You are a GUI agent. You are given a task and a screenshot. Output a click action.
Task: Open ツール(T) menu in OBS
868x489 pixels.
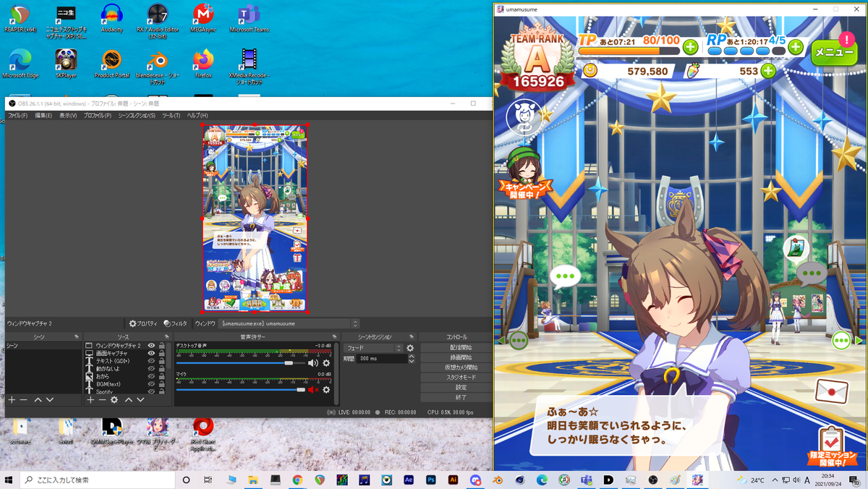pyautogui.click(x=171, y=115)
